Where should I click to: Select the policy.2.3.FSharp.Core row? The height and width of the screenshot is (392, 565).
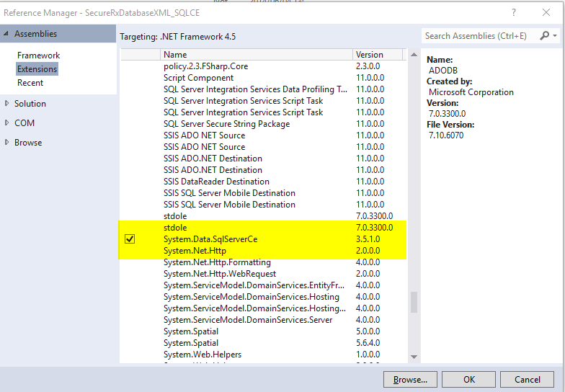[263, 66]
